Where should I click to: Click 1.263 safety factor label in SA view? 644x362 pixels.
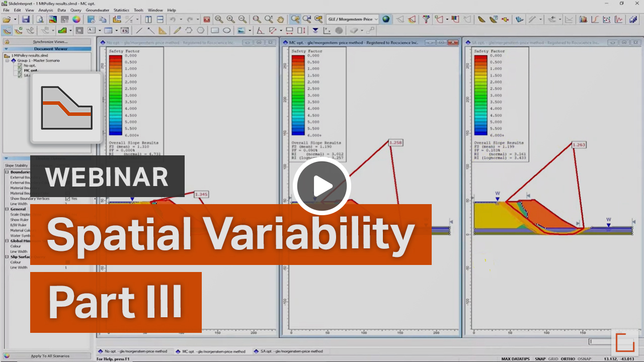tap(579, 146)
